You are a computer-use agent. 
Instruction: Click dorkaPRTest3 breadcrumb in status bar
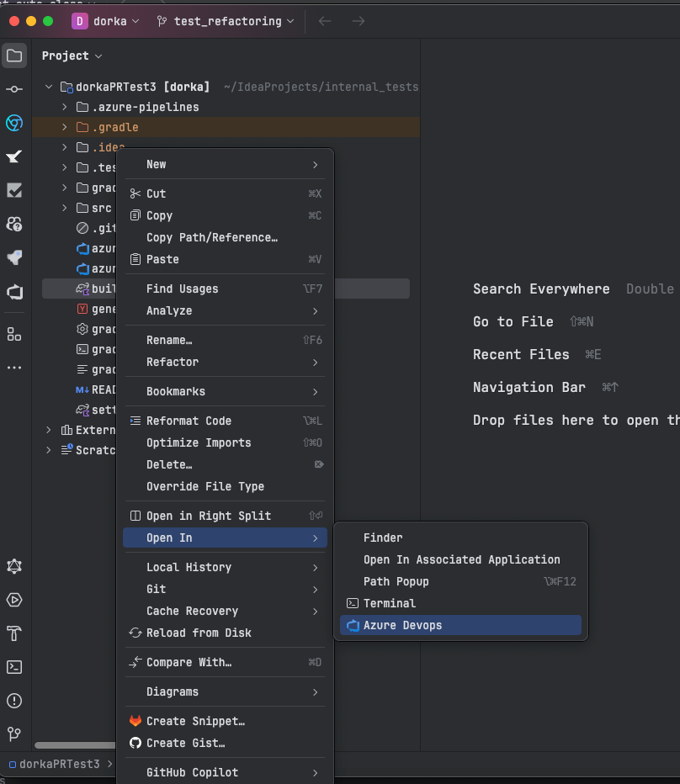pyautogui.click(x=55, y=764)
